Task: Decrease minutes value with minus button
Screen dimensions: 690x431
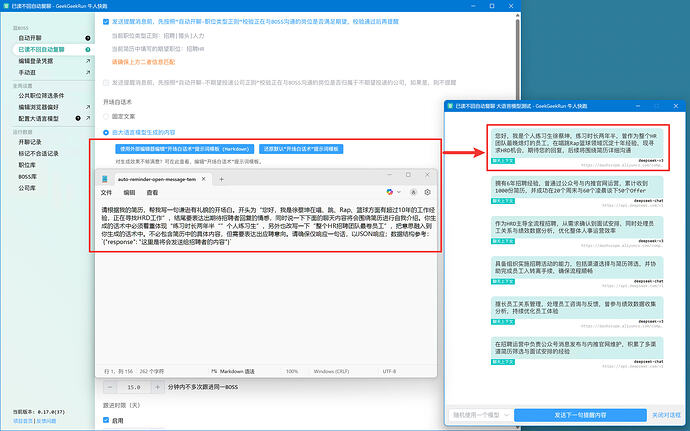Action: click(110, 387)
